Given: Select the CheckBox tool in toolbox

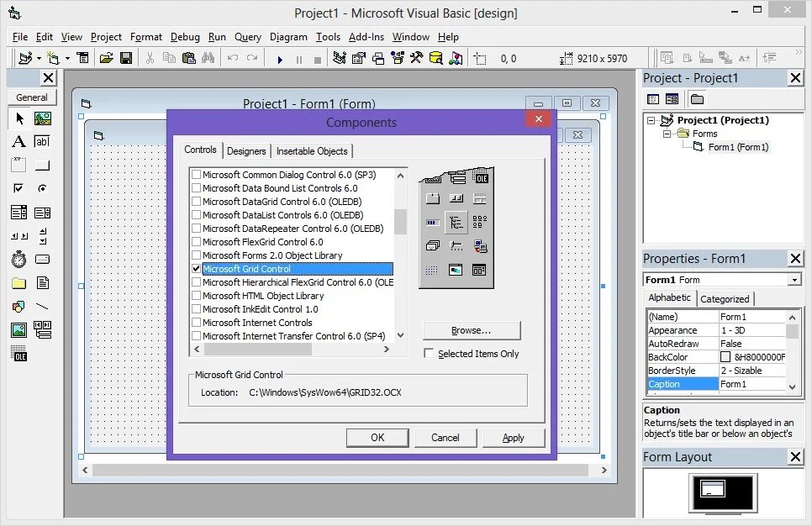Looking at the screenshot, I should pyautogui.click(x=18, y=188).
